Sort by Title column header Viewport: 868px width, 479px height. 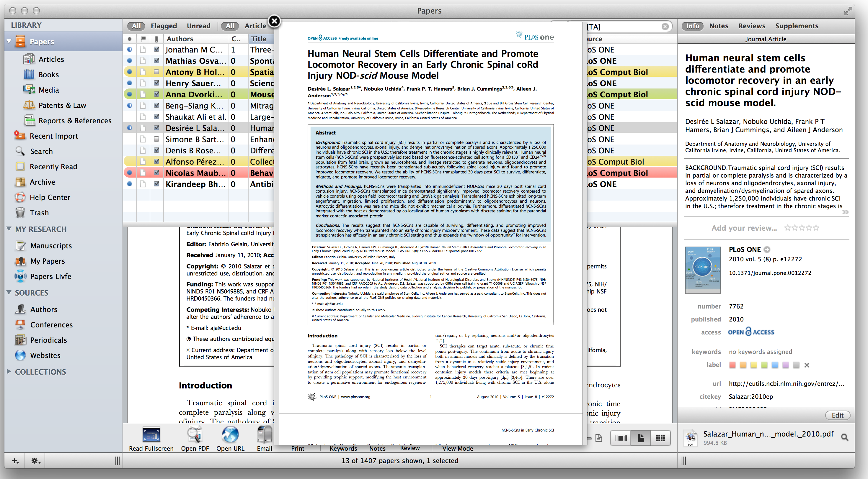point(262,39)
